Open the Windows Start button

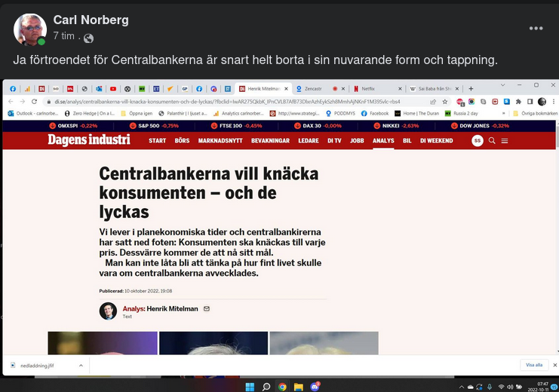[250, 387]
